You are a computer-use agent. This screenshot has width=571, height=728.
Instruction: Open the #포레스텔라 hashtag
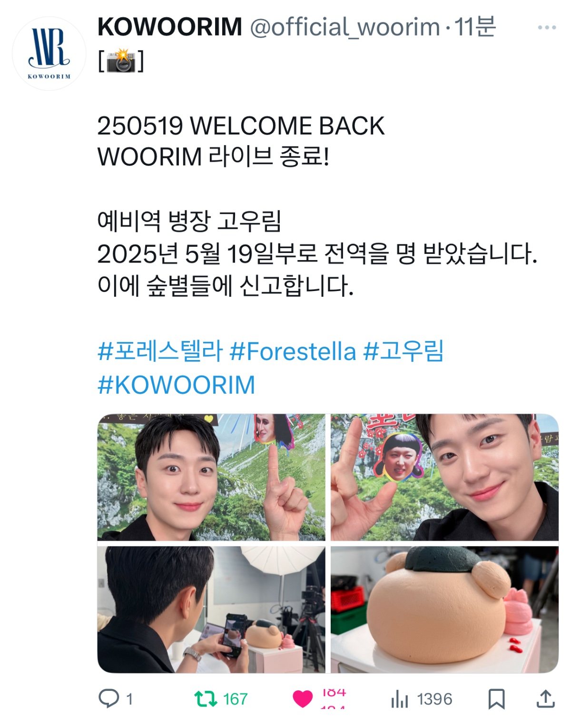[160, 351]
